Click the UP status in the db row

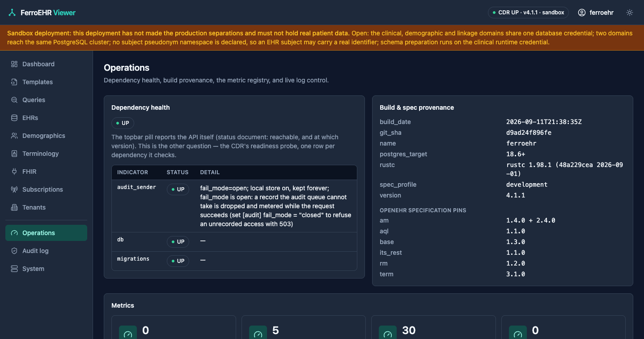pos(178,242)
